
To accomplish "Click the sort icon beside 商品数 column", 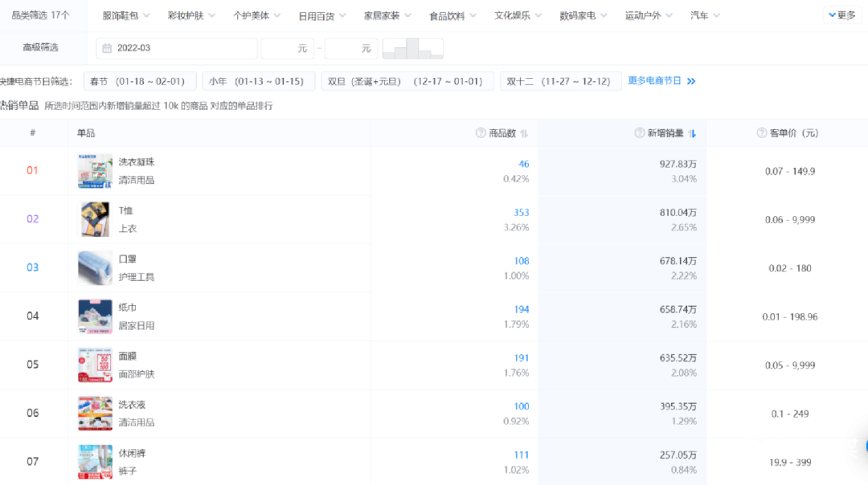I will pyautogui.click(x=524, y=133).
